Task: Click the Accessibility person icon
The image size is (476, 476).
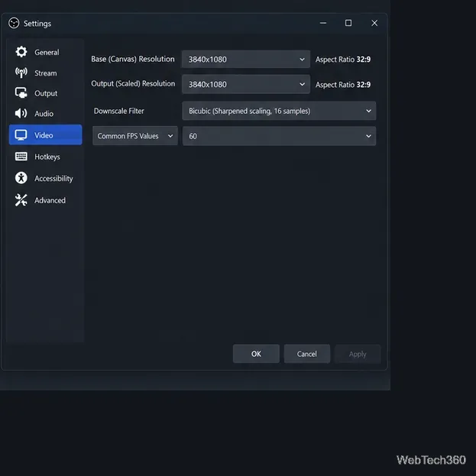Action: click(x=21, y=178)
